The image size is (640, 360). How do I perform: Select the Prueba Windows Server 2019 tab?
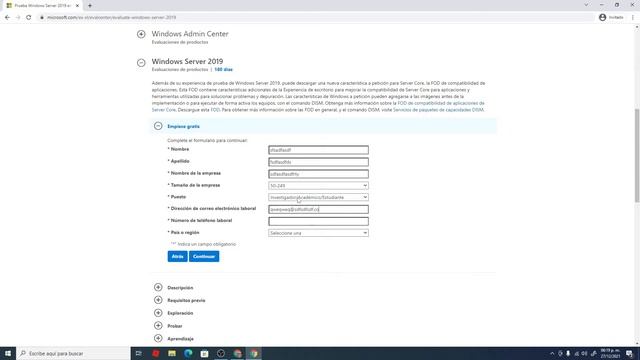pos(42,6)
